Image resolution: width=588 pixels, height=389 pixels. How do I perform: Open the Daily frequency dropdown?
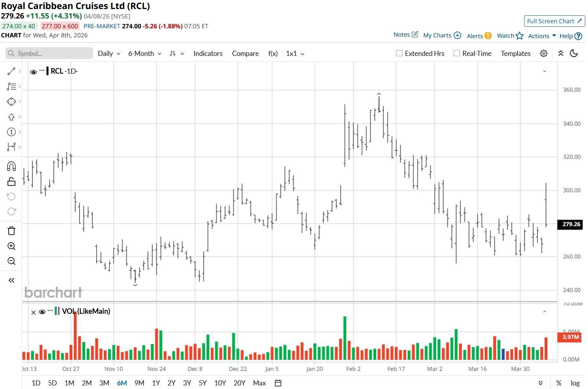[109, 54]
